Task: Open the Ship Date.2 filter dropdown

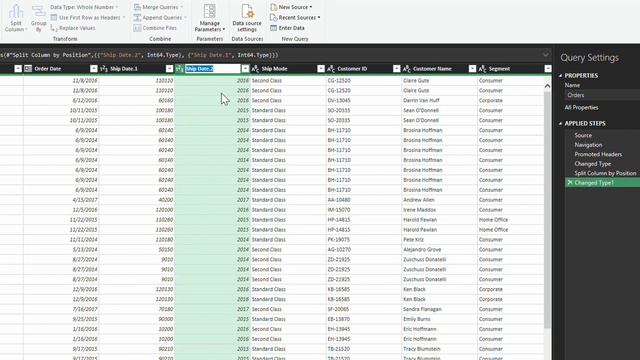Action: pyautogui.click(x=245, y=69)
